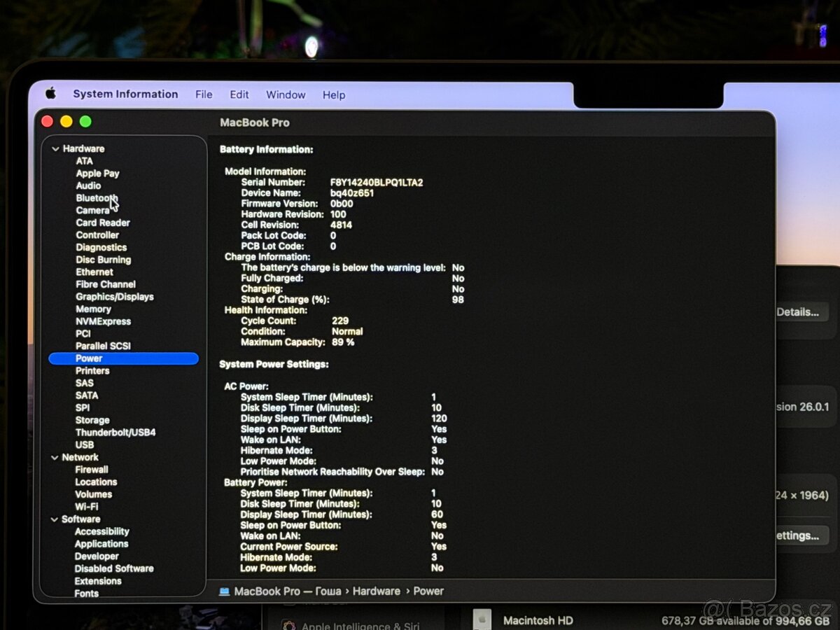Click the State of Charge value 98
This screenshot has width=840, height=630.
point(458,300)
